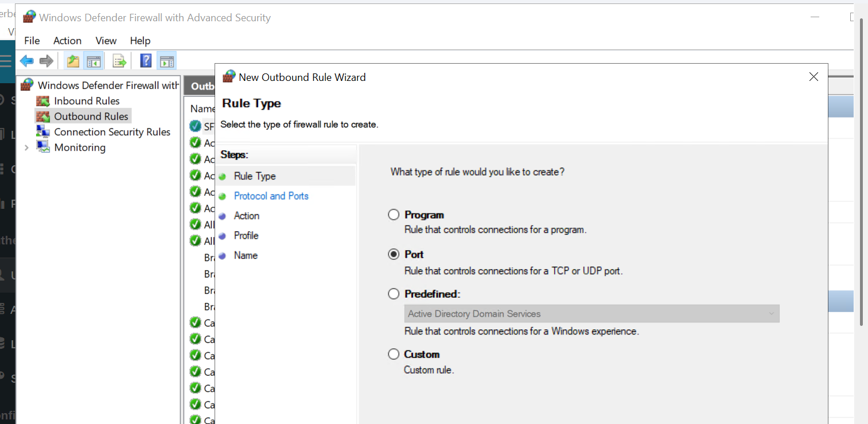Click the Export List toolbar icon
The width and height of the screenshot is (868, 424).
(x=119, y=61)
